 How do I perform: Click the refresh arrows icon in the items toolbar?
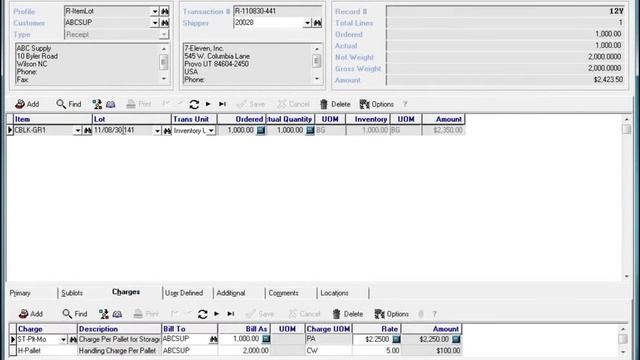pyautogui.click(x=194, y=104)
